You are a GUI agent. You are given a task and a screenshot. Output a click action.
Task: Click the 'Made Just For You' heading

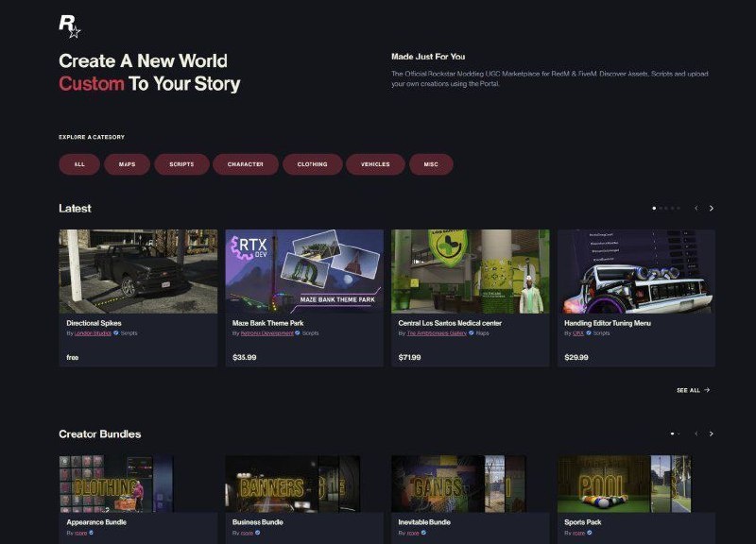tap(428, 57)
